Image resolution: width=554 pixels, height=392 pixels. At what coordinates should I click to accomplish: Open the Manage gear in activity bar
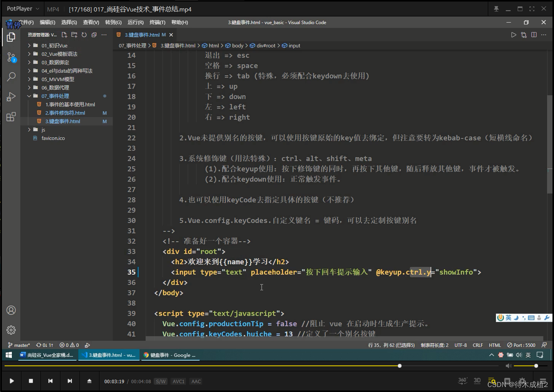(x=11, y=330)
